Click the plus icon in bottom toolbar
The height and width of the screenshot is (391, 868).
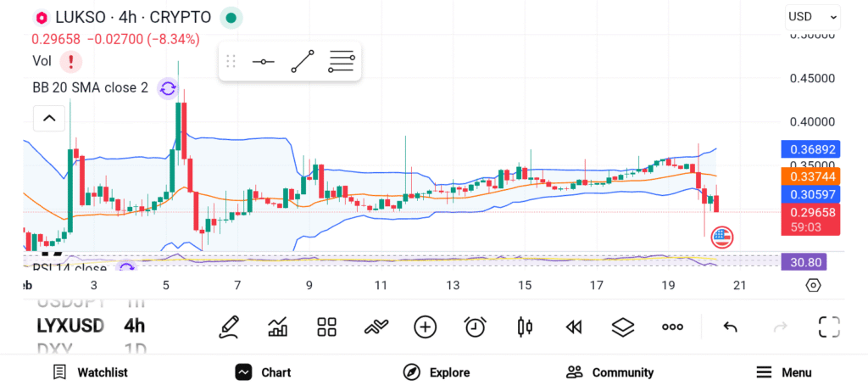425,327
